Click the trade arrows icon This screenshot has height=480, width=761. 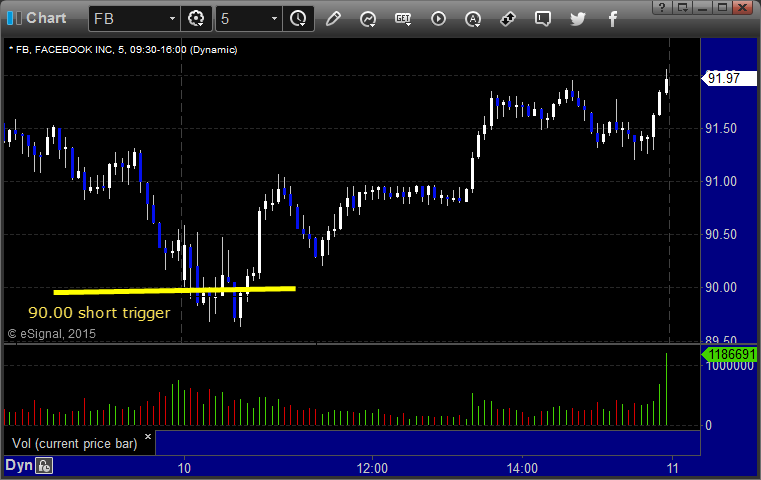coord(508,19)
